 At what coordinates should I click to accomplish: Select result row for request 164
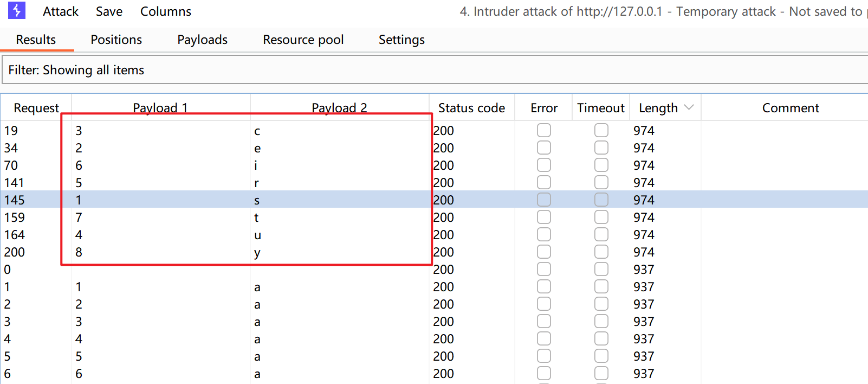pyautogui.click(x=217, y=235)
